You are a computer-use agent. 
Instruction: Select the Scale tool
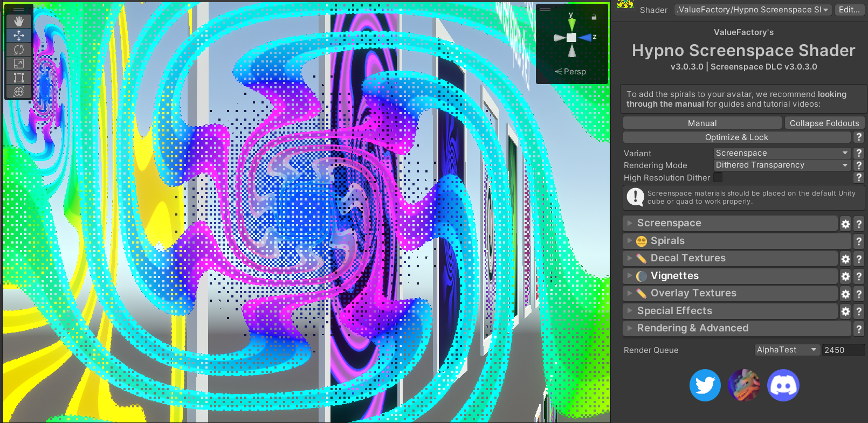[x=19, y=64]
